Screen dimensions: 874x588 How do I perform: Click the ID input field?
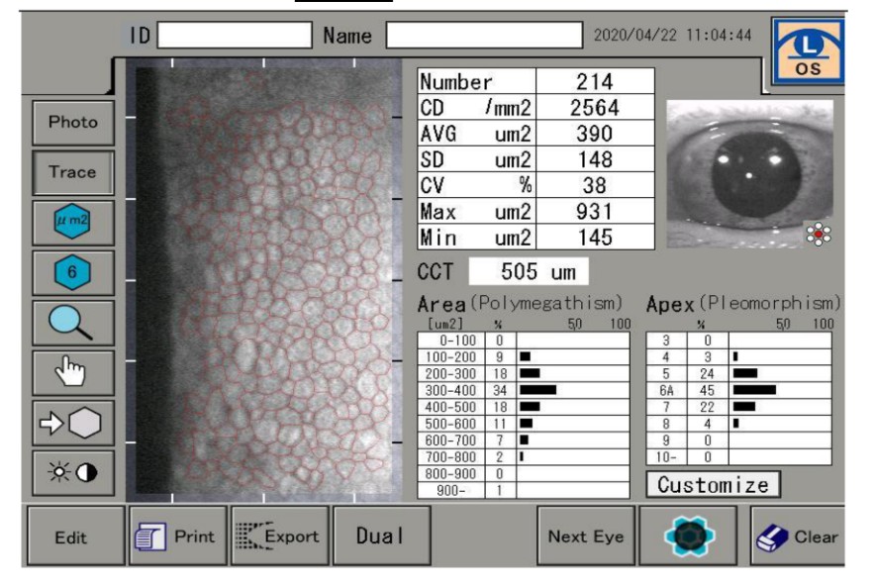[235, 35]
